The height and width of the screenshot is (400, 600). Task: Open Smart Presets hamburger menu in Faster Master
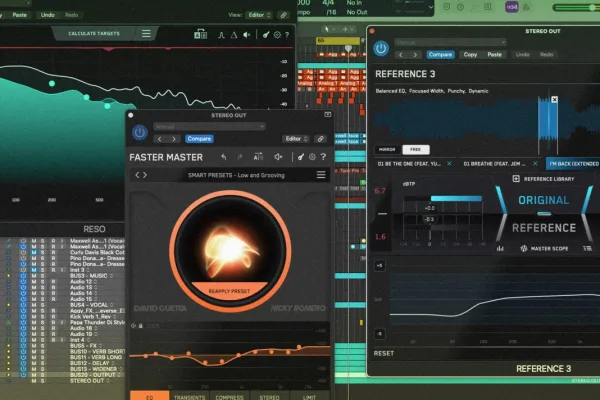coord(321,175)
